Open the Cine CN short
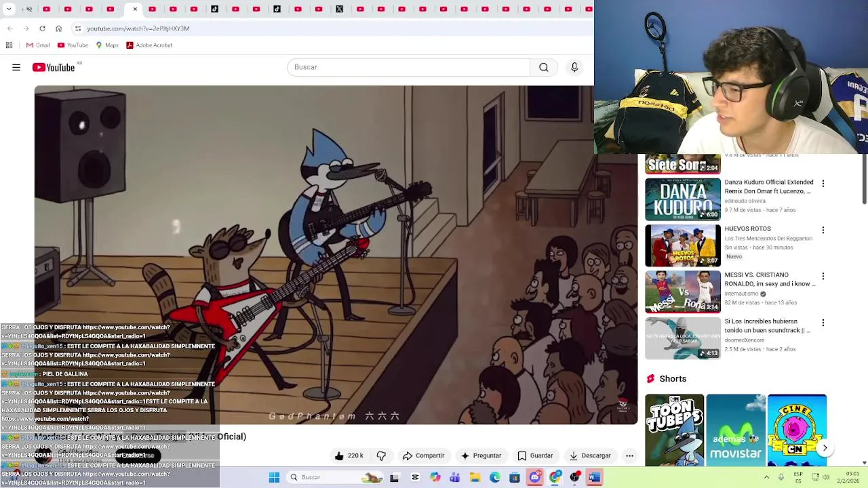 pyautogui.click(x=797, y=430)
